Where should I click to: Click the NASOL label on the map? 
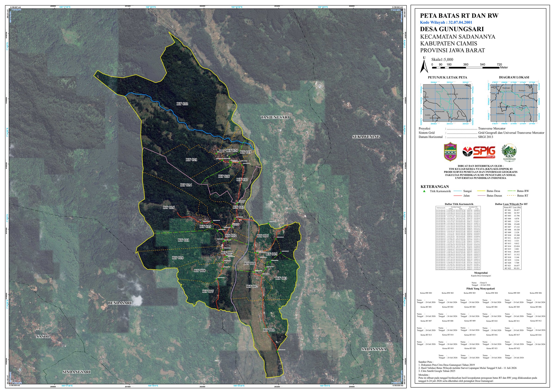(x=43, y=337)
